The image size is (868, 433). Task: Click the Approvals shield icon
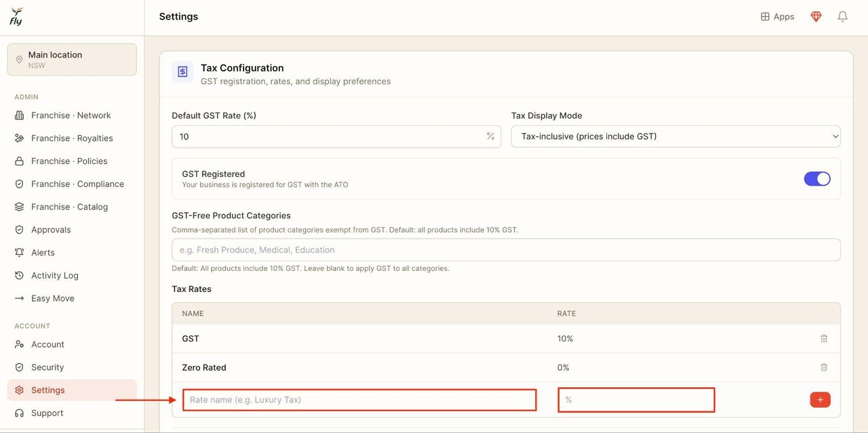[19, 230]
